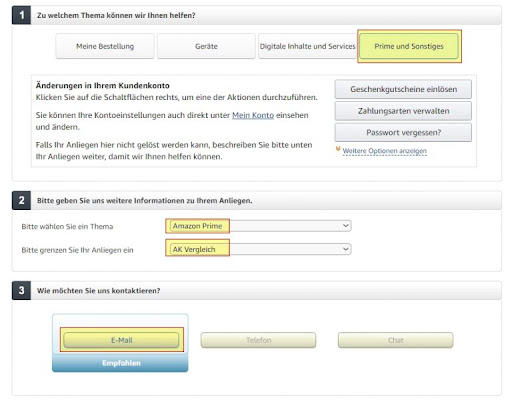The image size is (512, 410).
Task: Click the Passwort vergessen? button
Action: tap(403, 133)
